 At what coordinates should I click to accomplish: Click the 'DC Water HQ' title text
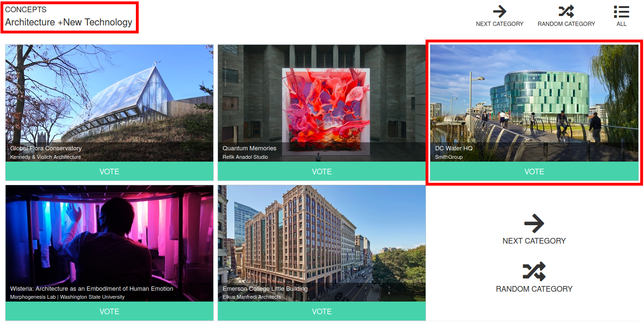tap(453, 148)
